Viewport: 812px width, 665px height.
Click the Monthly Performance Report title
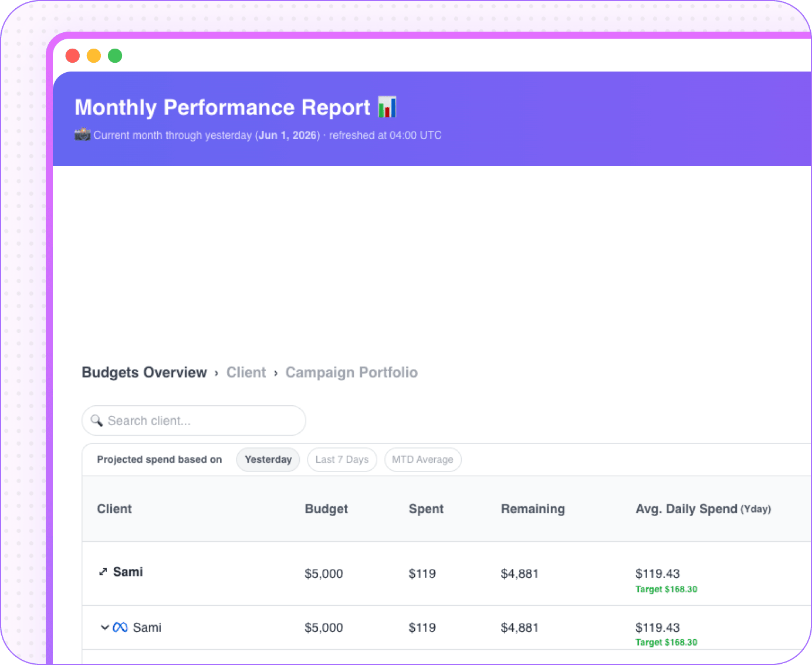[223, 107]
